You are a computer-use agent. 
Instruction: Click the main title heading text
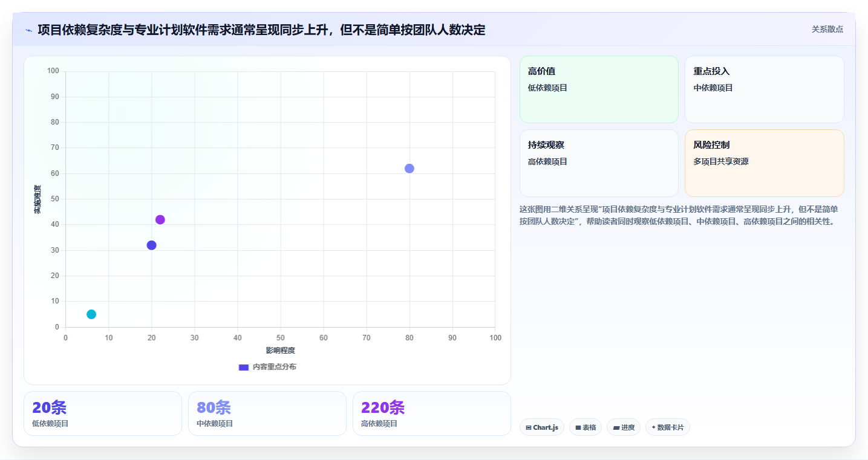pos(261,30)
